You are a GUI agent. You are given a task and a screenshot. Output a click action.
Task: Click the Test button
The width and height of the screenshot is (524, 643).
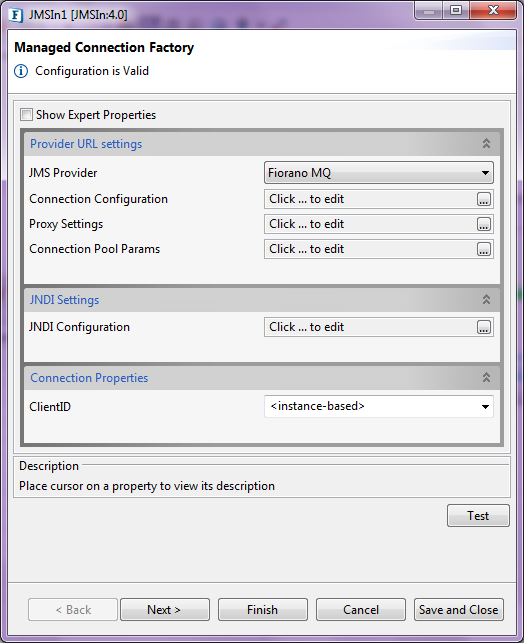478,515
